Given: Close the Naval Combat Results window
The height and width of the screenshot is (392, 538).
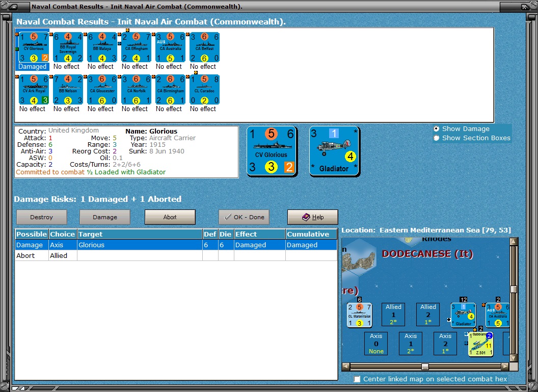Looking at the screenshot, I should tap(525, 7).
